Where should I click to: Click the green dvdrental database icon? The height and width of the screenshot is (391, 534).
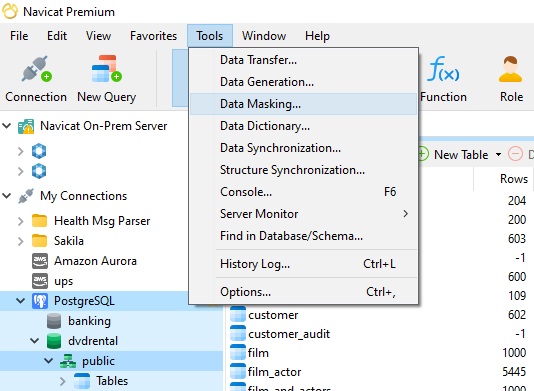tap(54, 341)
